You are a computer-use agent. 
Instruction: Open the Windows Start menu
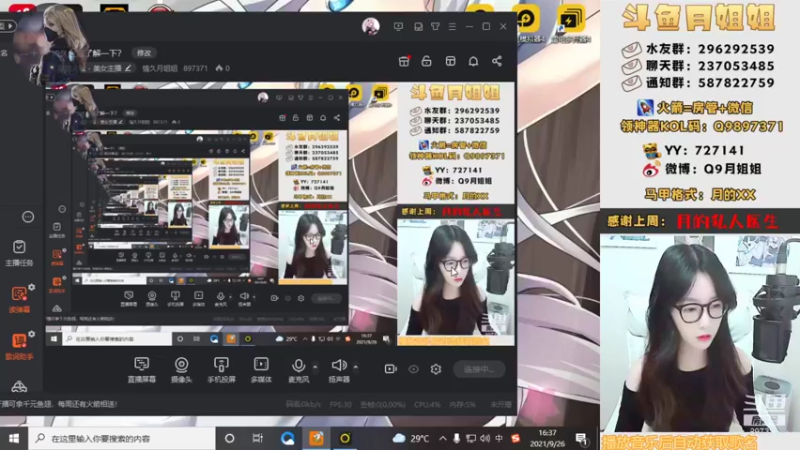coord(14,438)
